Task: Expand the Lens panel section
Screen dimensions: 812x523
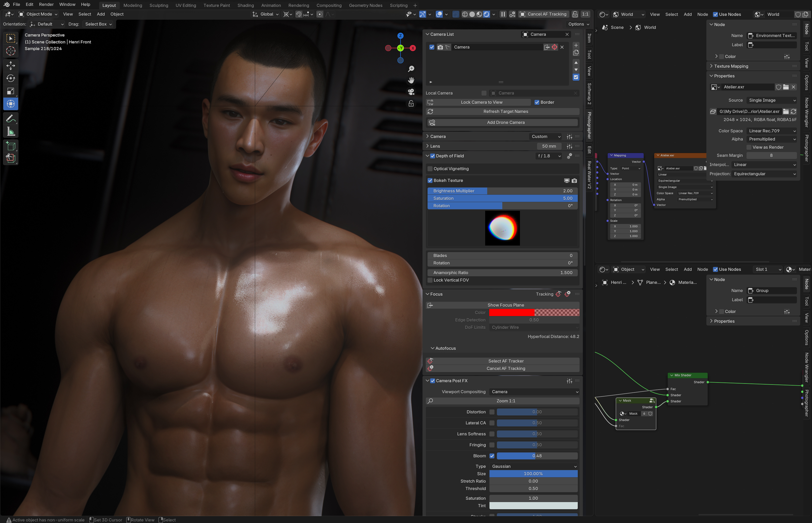Action: click(435, 146)
